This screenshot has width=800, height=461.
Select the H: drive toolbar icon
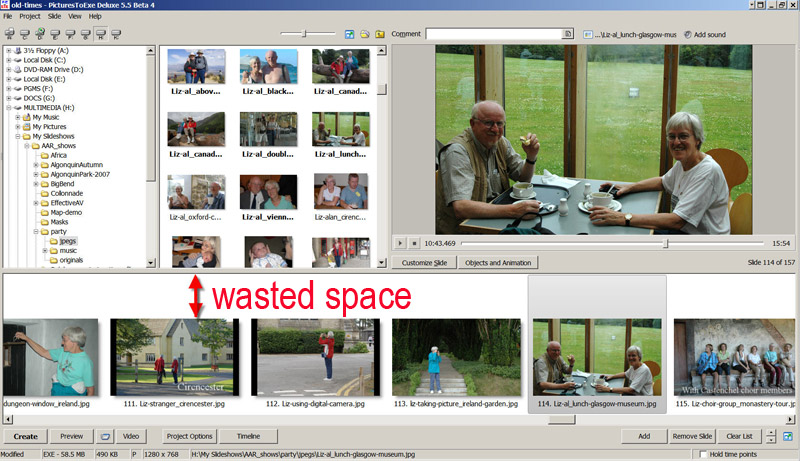click(x=103, y=34)
